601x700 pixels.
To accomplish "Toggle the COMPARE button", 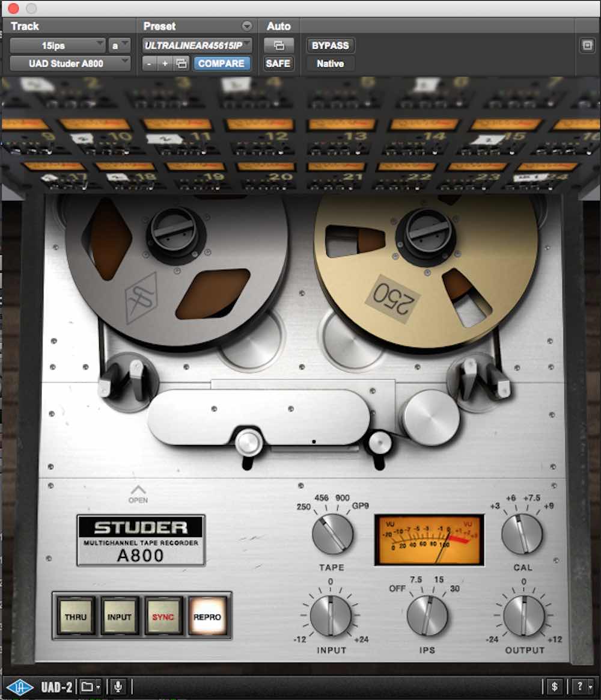I will coord(221,63).
